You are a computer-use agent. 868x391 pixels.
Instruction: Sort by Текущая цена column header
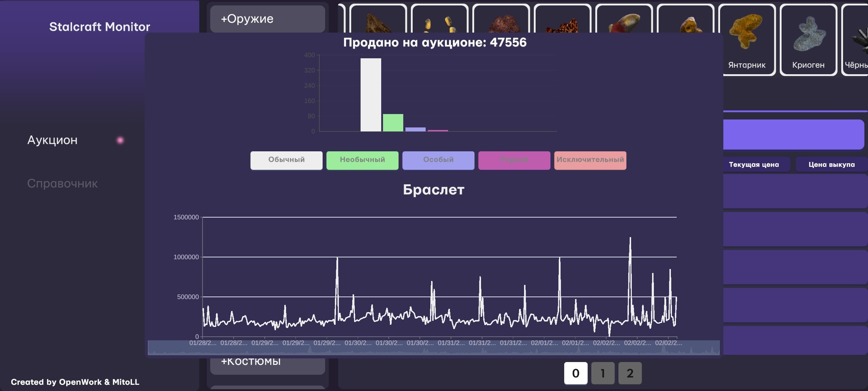click(x=754, y=164)
